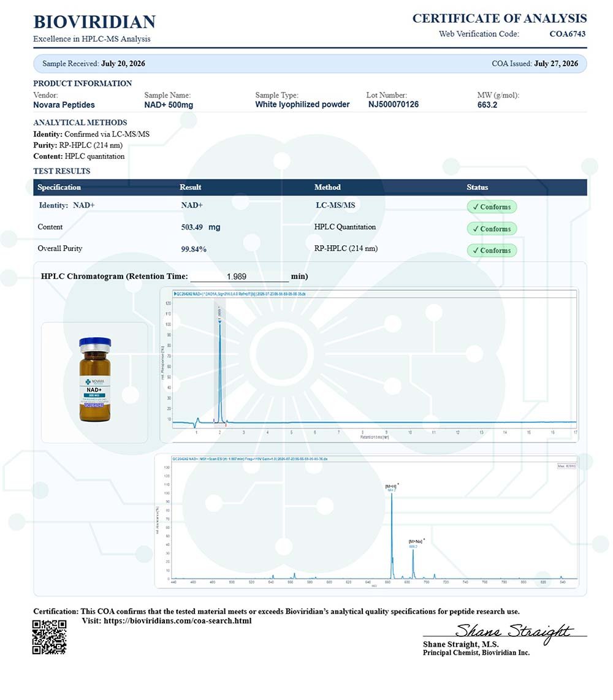The height and width of the screenshot is (700, 613).
Task: Click the 'HPLC Quantitation' method cell
Action: click(345, 227)
